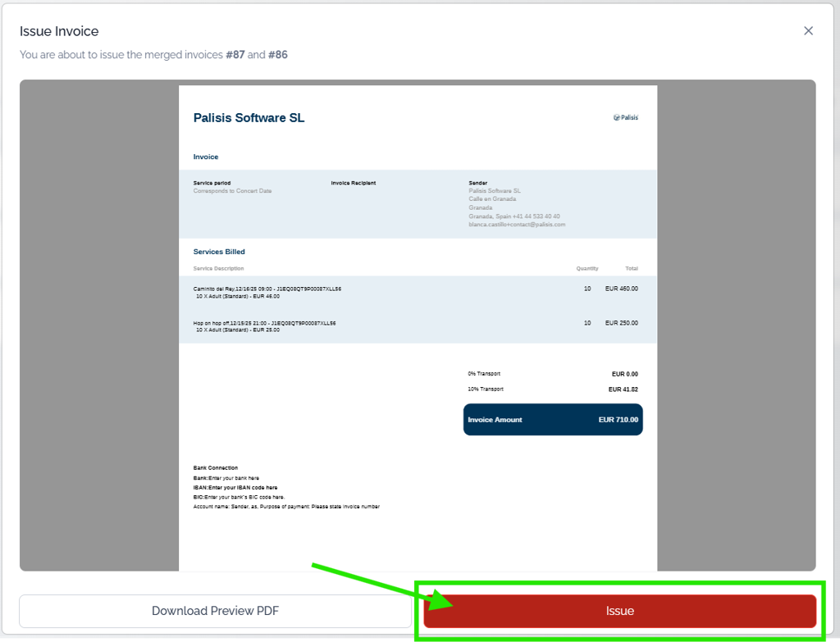Viewport: 840px width, 642px height.
Task: Click invoice number #86 in the subtitle
Action: pos(277,55)
